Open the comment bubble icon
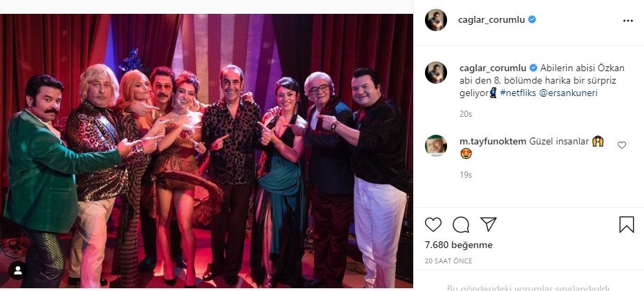644x291 pixels. (x=461, y=225)
